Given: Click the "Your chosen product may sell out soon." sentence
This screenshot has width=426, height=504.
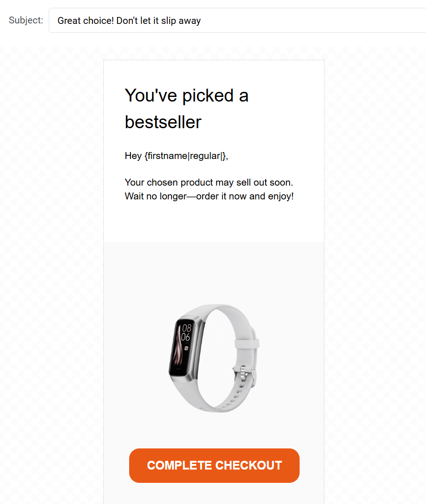Looking at the screenshot, I should 209,182.
